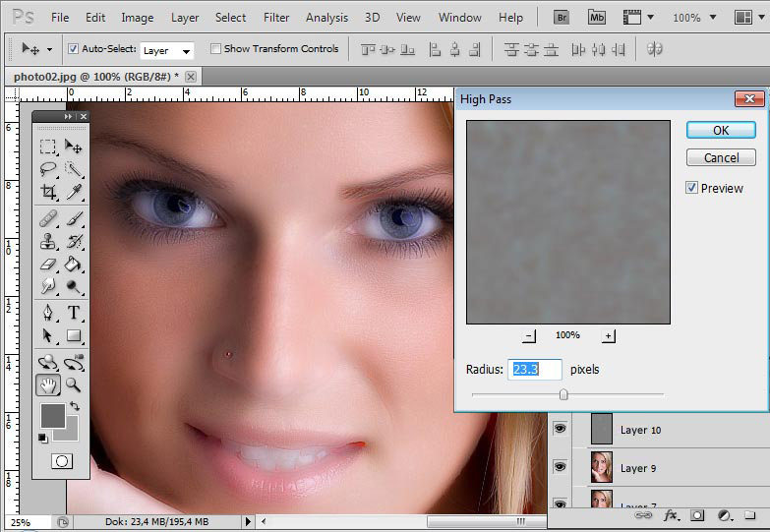Choose the Type tool
Viewport: 770px width, 532px height.
pos(74,314)
